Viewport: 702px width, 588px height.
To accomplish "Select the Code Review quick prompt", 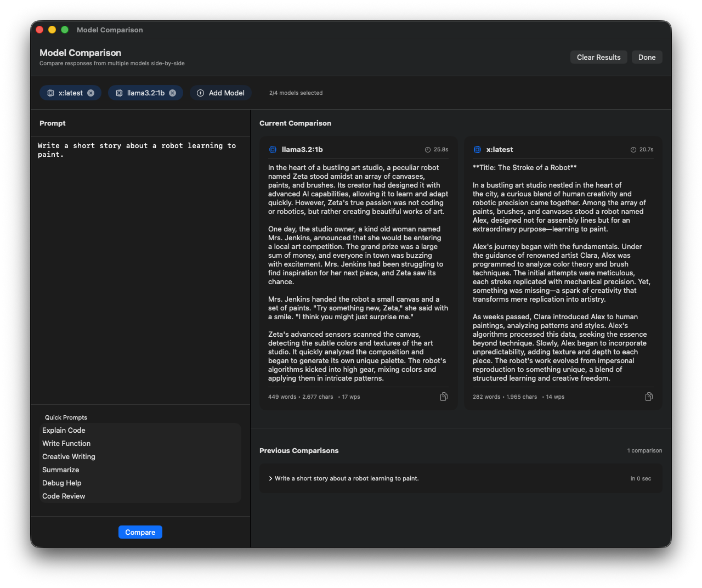I will click(x=64, y=496).
